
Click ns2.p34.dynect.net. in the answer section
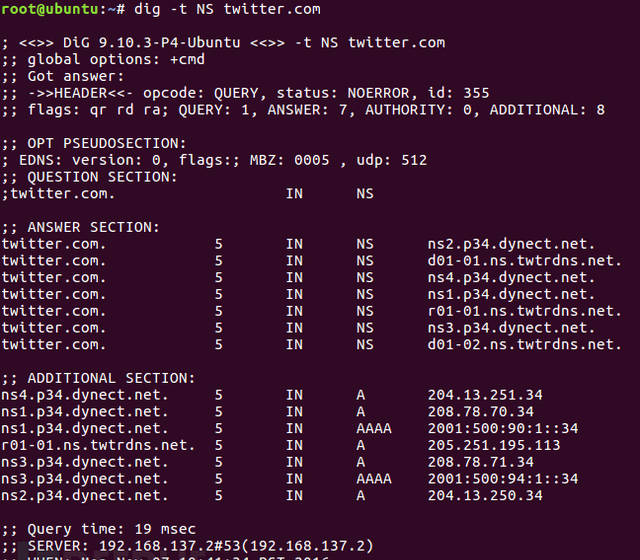point(511,244)
